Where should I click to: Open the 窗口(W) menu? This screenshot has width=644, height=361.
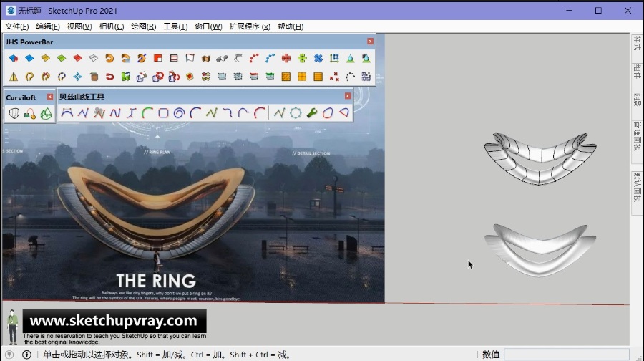(x=208, y=27)
